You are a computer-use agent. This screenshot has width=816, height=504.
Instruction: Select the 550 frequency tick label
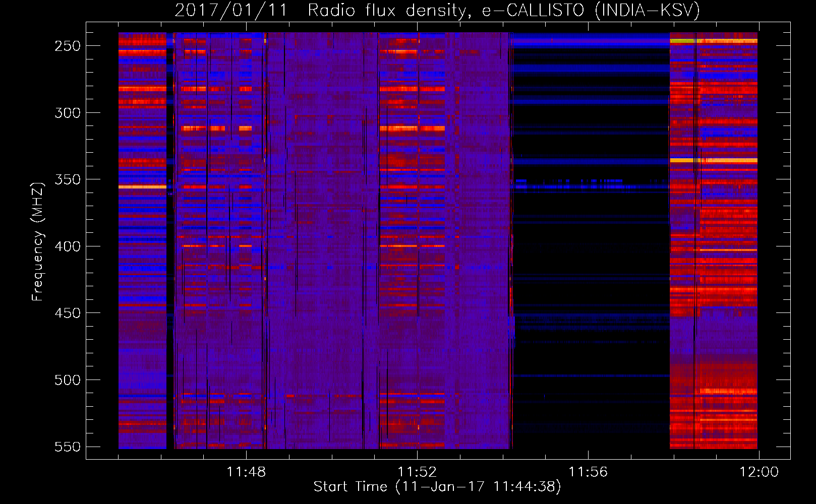(x=68, y=447)
